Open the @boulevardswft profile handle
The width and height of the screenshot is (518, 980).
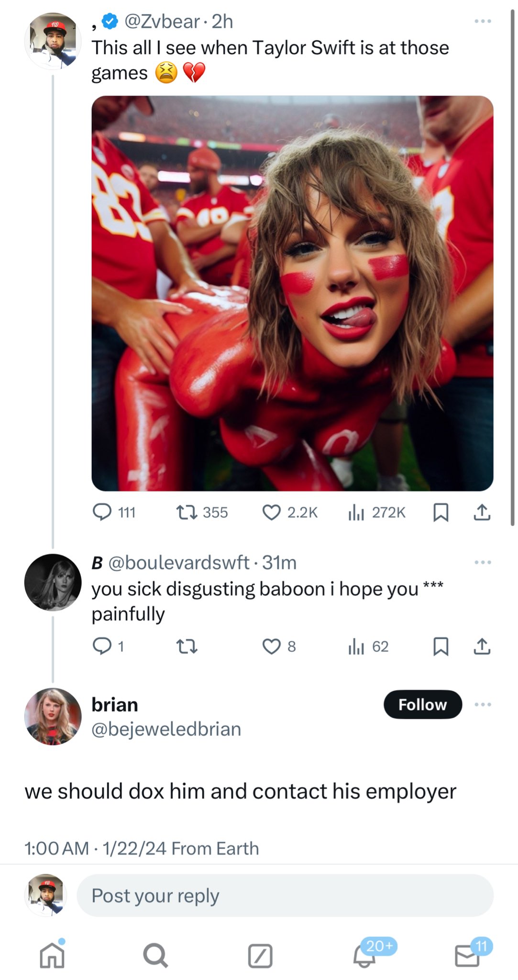(x=179, y=563)
